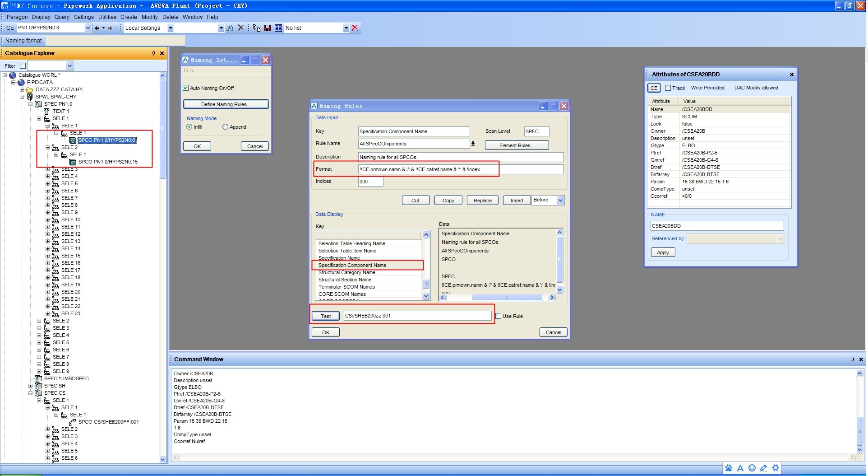Click the Data box horizontal scrollbar thumb

tap(507, 298)
